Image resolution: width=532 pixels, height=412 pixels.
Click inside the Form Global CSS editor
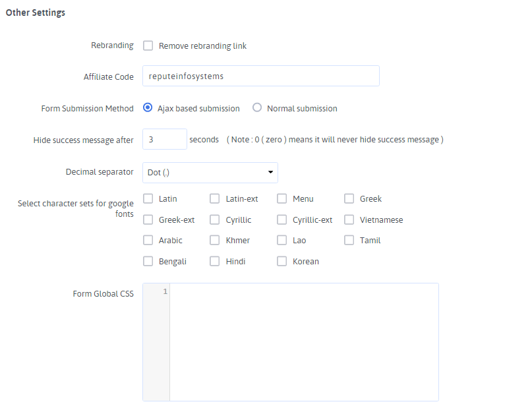(303, 341)
